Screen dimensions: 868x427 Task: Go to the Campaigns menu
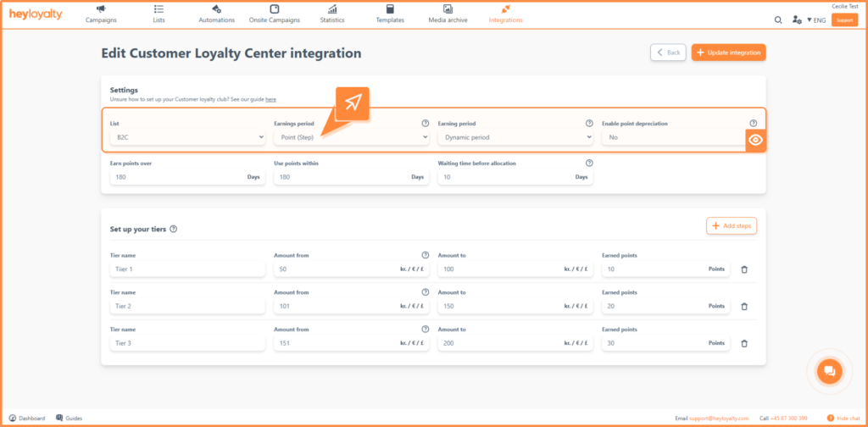coord(101,14)
